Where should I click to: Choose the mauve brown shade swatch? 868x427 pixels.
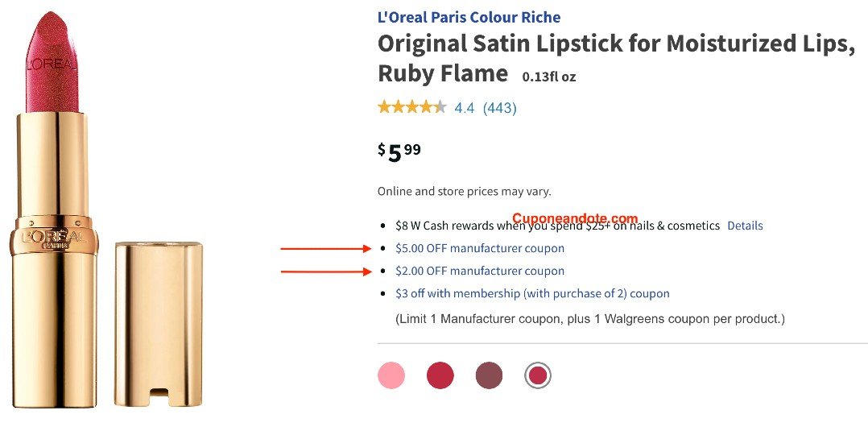coord(489,375)
